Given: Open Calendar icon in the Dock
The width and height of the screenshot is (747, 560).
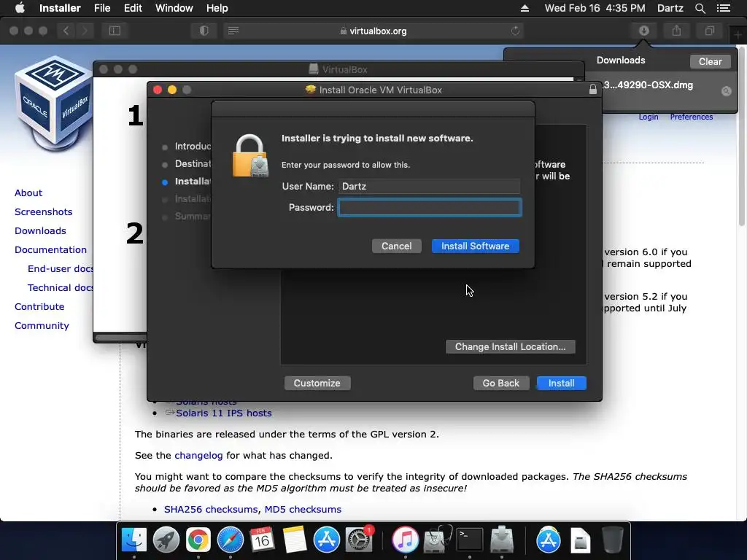Looking at the screenshot, I should tap(262, 540).
